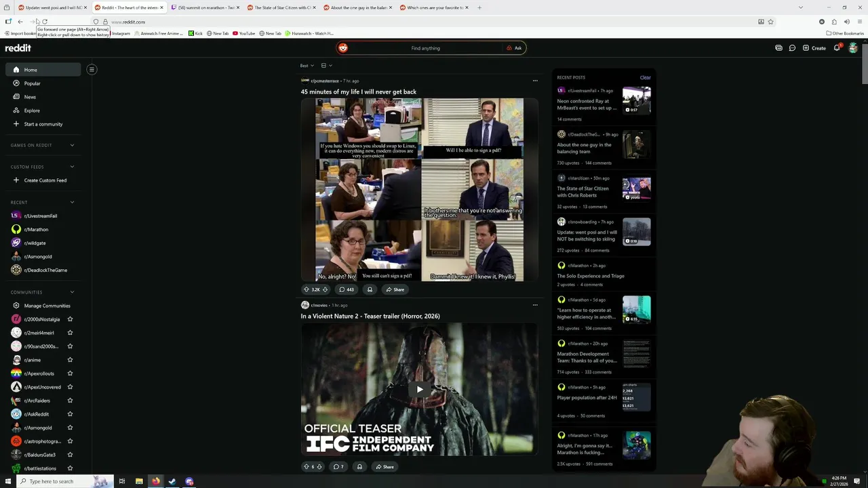Image resolution: width=868 pixels, height=488 pixels.
Task: Favorite r/2meirl4meirl with its star
Action: click(70, 333)
